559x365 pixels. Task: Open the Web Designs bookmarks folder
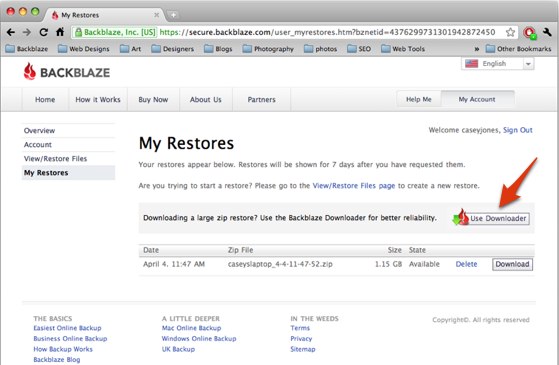(x=84, y=49)
